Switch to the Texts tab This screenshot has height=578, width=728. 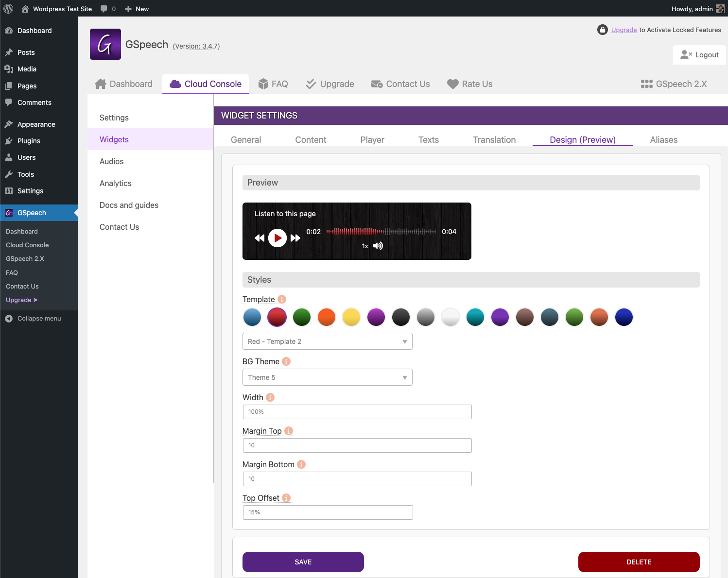(429, 140)
